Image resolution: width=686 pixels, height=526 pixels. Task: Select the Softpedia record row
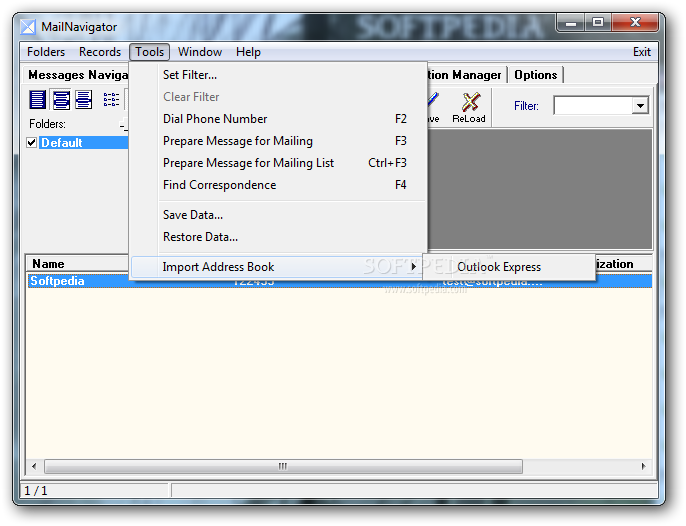(339, 281)
